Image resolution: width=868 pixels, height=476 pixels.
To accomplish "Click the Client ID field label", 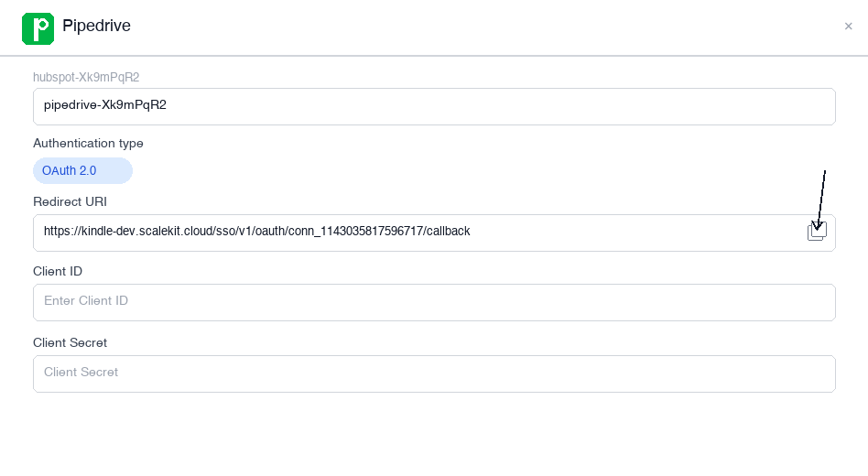I will pyautogui.click(x=58, y=271).
